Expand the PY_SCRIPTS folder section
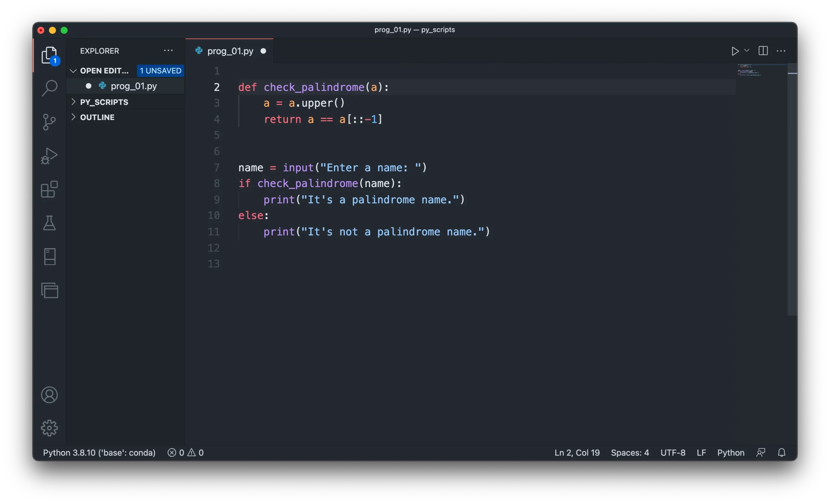 coord(104,102)
